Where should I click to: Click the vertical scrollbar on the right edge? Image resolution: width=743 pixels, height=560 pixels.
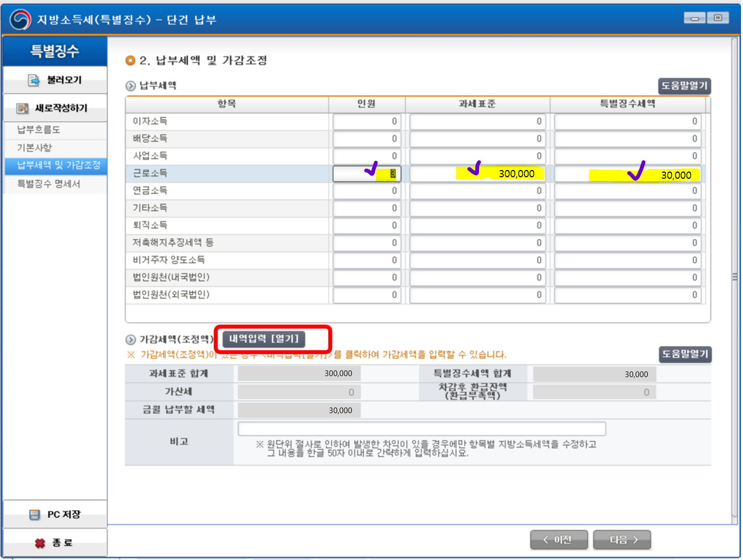pos(735,278)
